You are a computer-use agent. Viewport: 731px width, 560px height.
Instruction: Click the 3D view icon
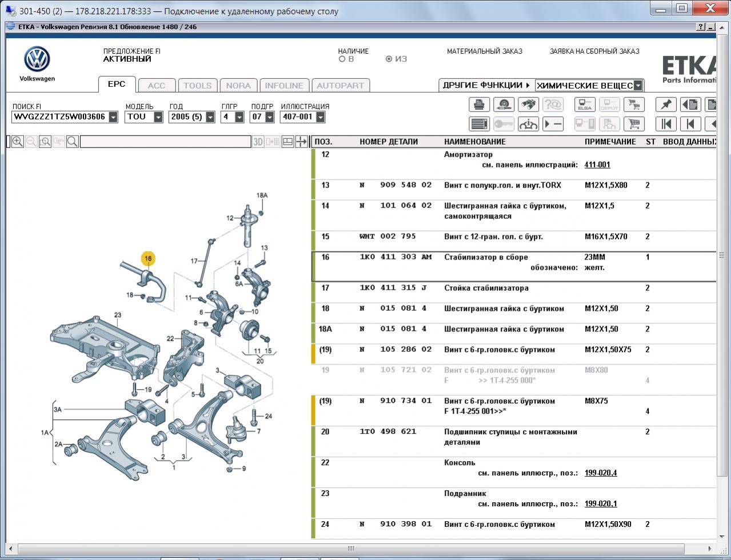pyautogui.click(x=258, y=142)
